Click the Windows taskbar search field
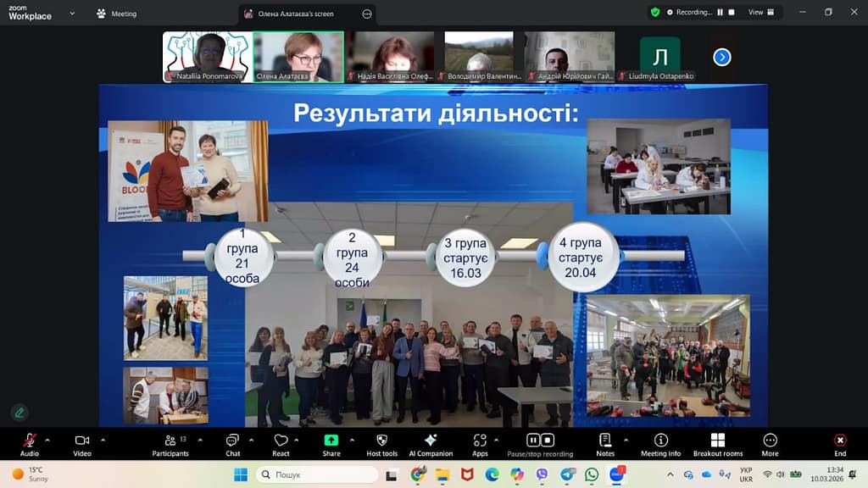The width and height of the screenshot is (868, 488). click(322, 474)
